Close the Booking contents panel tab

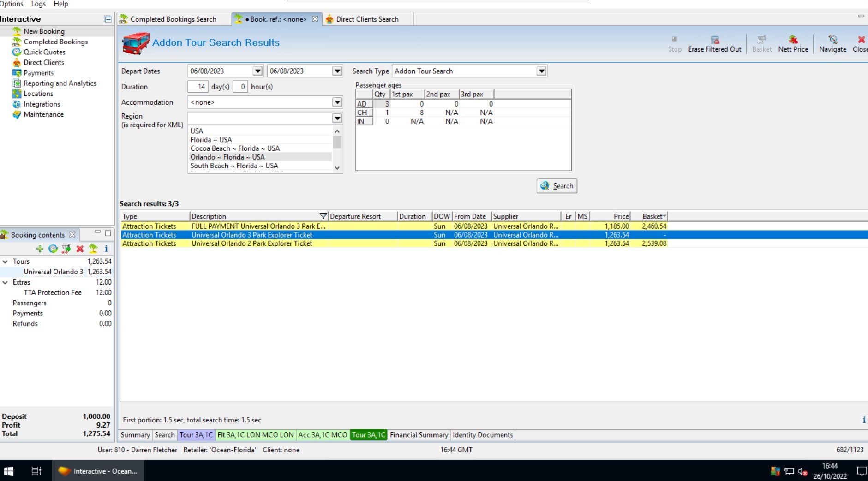pos(72,235)
